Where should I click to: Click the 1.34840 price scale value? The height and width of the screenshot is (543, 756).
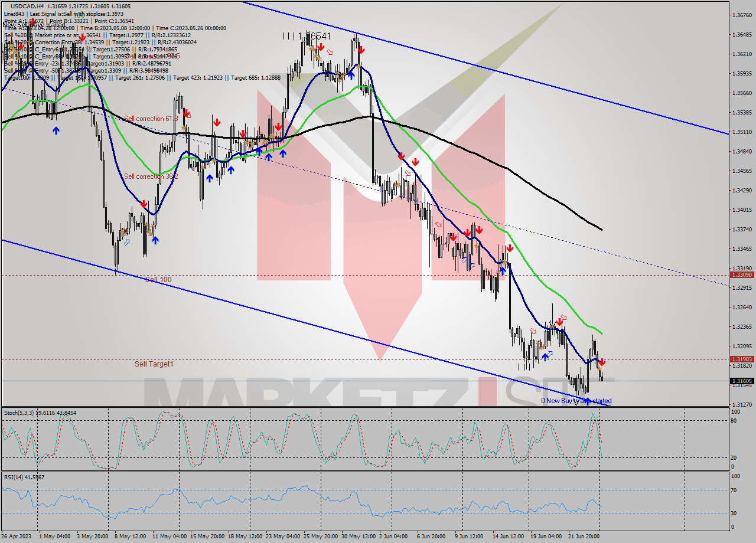[x=742, y=151]
